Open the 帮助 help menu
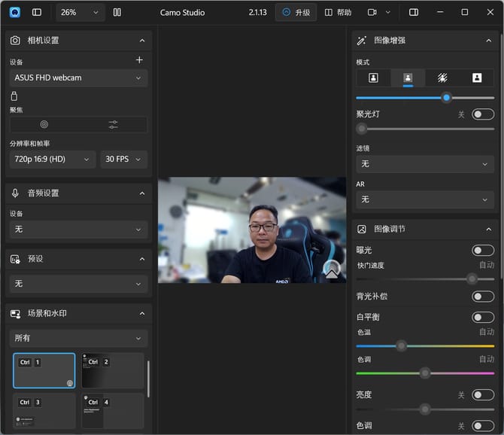504x435 pixels. click(x=338, y=12)
